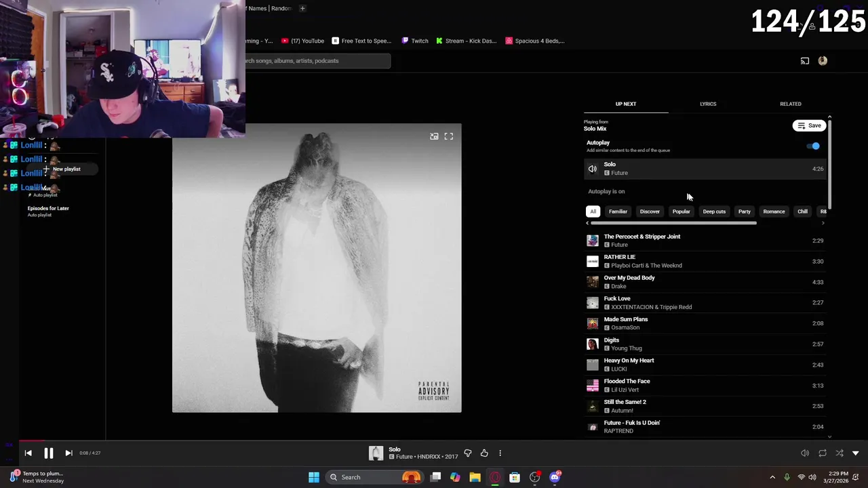The height and width of the screenshot is (488, 868).
Task: Select the Popular filter chip
Action: (681, 211)
